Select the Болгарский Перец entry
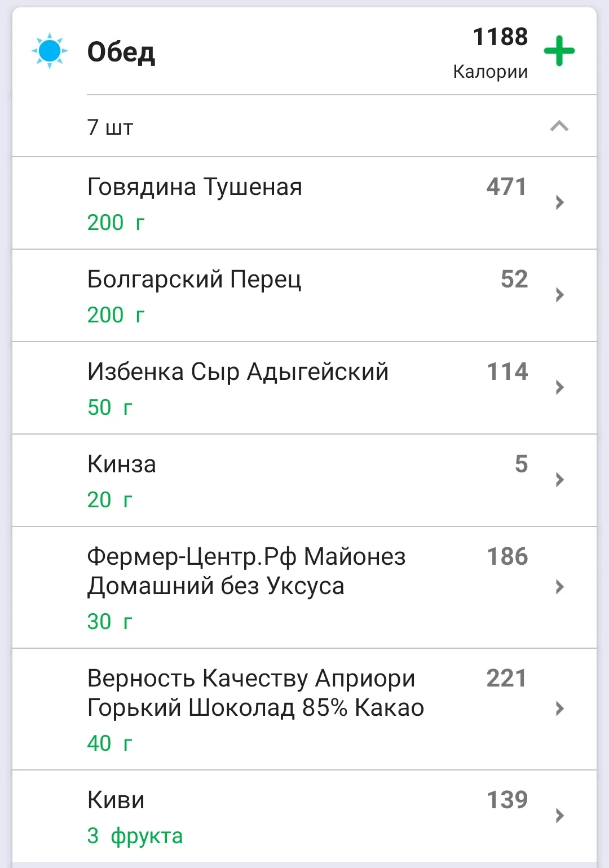 point(194,280)
